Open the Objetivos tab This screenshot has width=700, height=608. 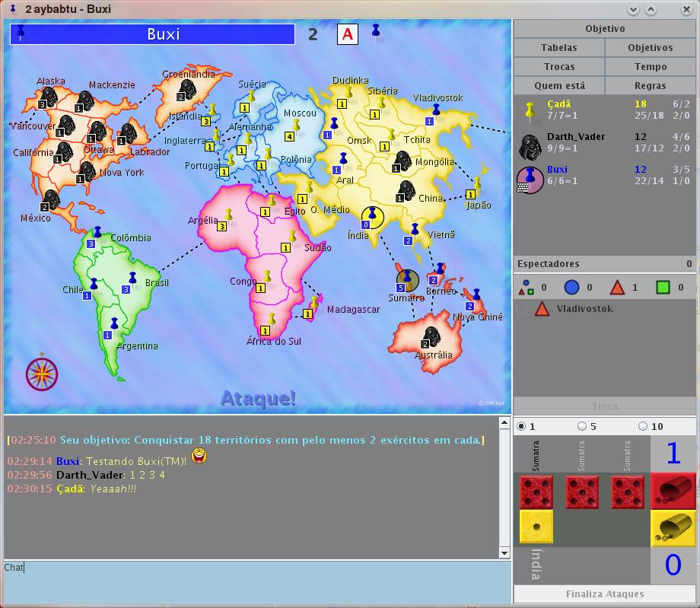(650, 48)
